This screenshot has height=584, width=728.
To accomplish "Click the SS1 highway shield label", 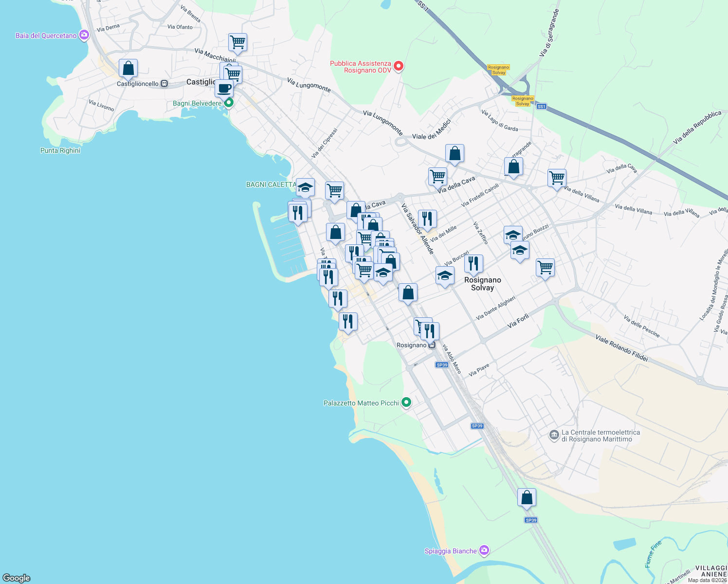I will [541, 105].
